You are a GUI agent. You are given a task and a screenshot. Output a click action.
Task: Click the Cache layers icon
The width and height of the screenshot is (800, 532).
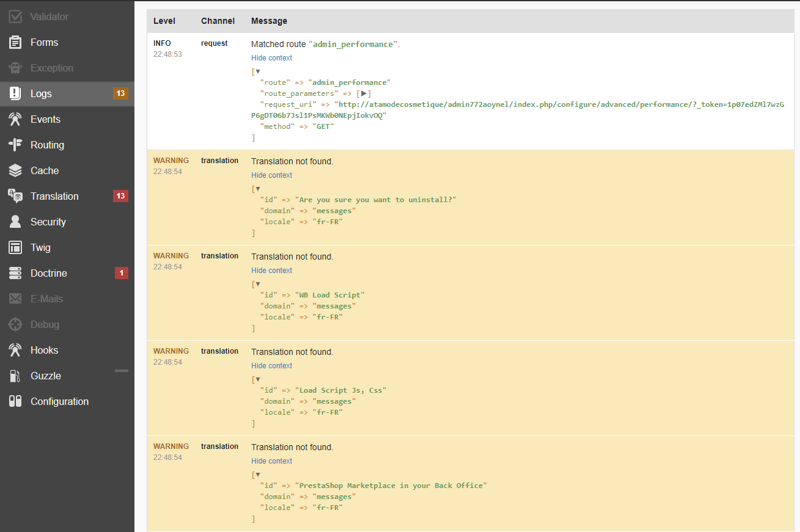tap(15, 171)
